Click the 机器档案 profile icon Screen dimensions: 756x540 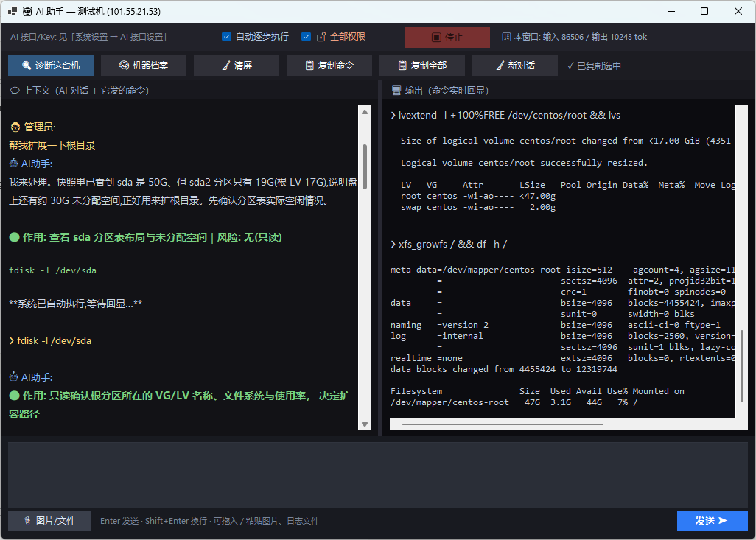pos(124,66)
